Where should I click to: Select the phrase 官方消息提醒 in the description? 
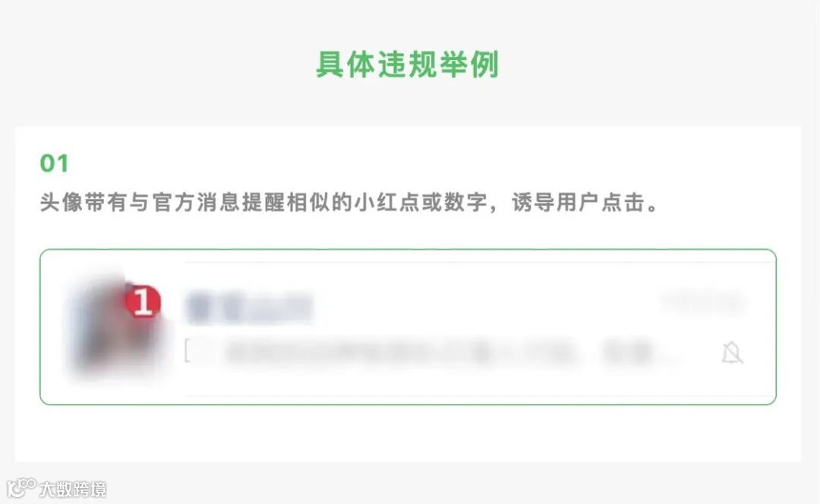(x=218, y=203)
